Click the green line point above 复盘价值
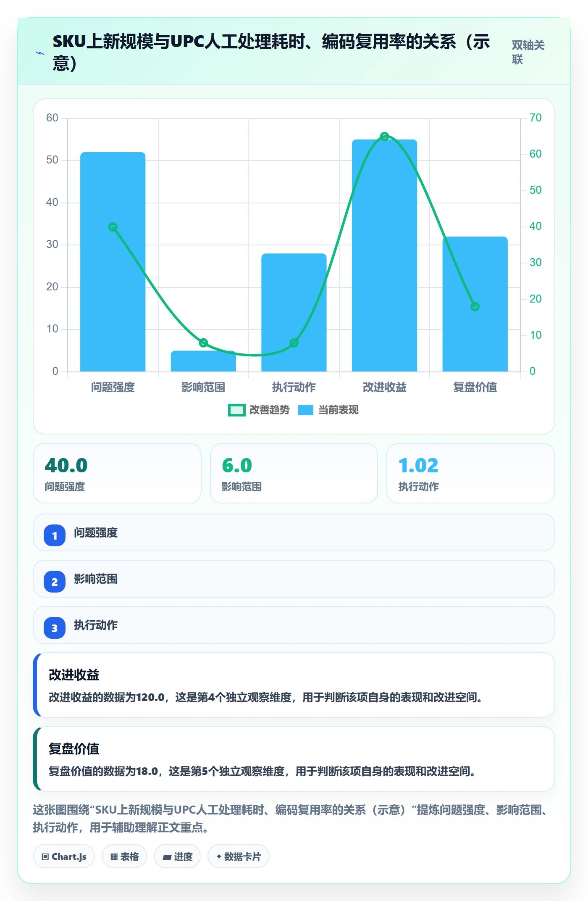 point(475,307)
